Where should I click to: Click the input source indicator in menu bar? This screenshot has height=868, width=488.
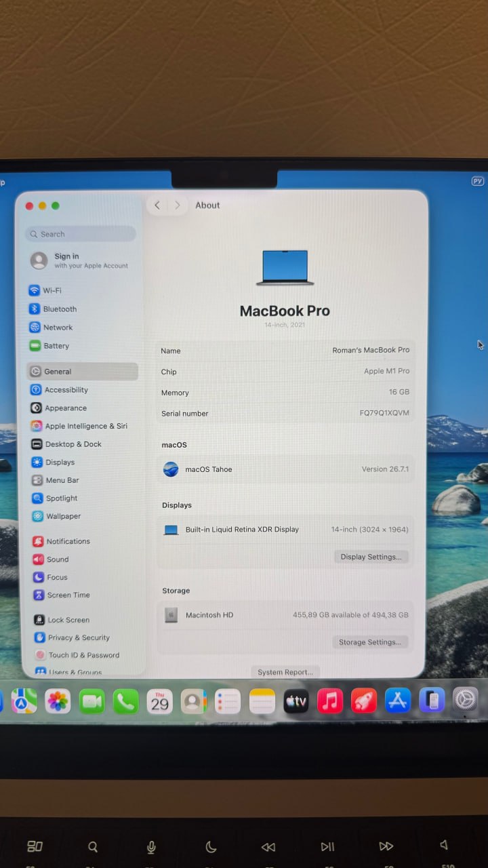point(477,181)
